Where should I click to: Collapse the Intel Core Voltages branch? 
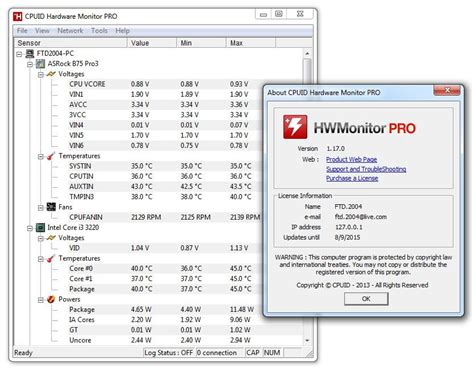point(41,239)
